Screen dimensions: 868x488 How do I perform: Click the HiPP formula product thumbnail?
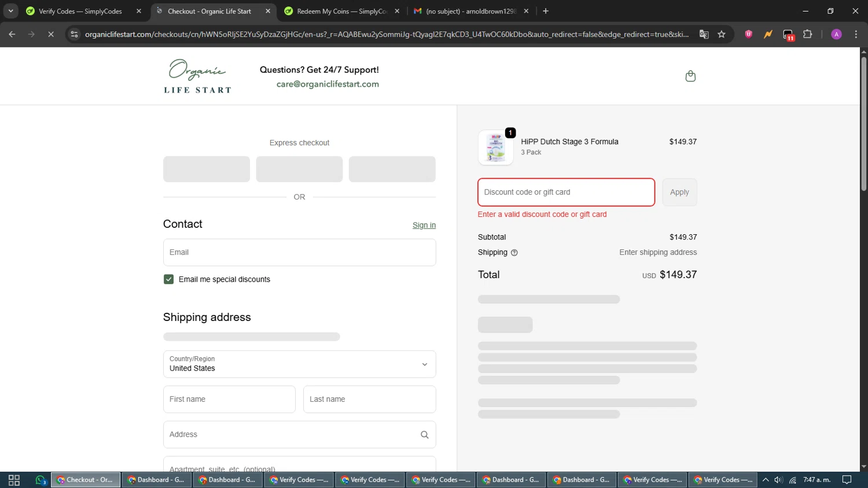click(x=495, y=147)
